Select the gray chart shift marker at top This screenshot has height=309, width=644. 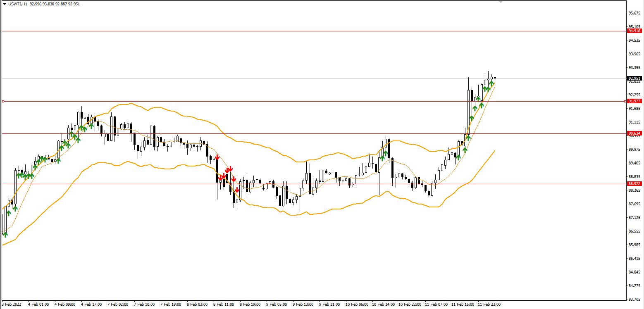(x=501, y=2)
